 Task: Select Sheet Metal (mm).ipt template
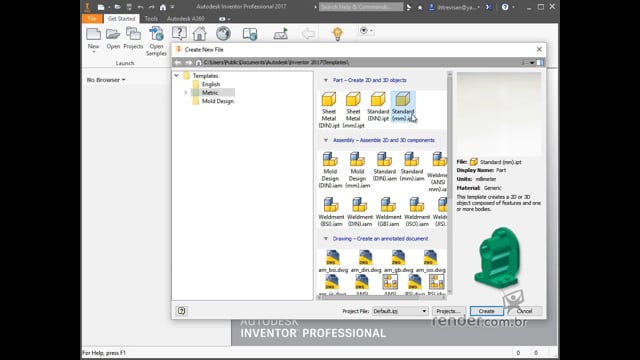(x=353, y=110)
